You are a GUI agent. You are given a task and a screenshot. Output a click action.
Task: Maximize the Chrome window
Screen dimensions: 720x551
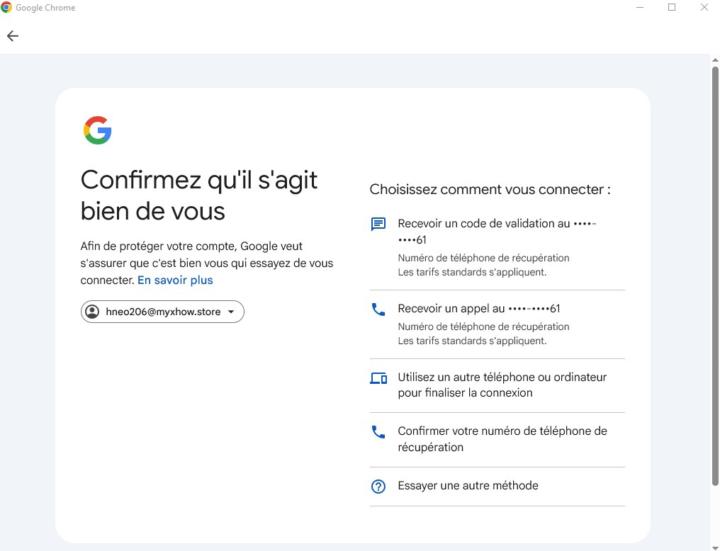coord(672,7)
